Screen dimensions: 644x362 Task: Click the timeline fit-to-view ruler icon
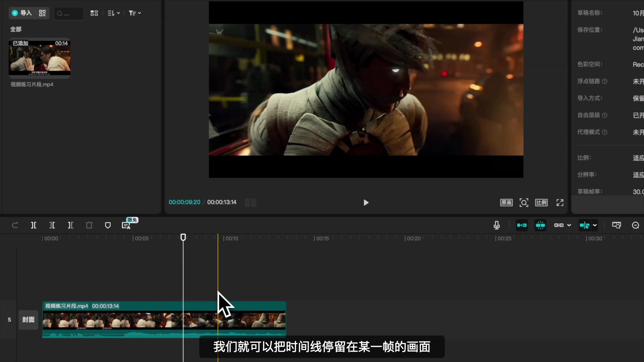616,225
